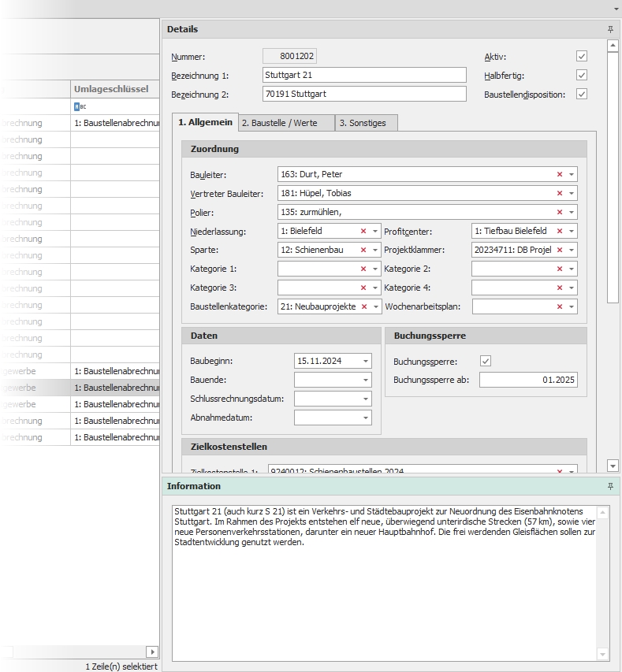The height and width of the screenshot is (672, 622).
Task: Open the Baubeginn date dropdown
Action: 366,361
